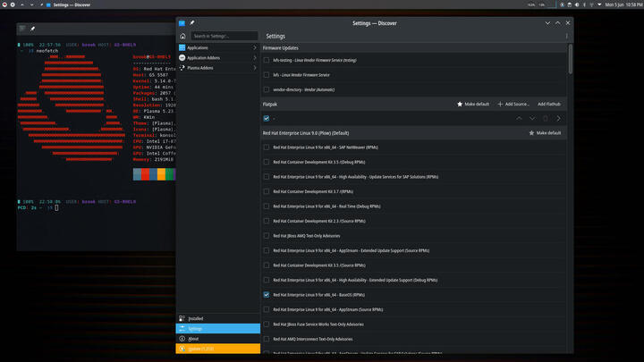The height and width of the screenshot is (362, 644).
Task: Move Flatpak source down with arrow
Action: 532,118
